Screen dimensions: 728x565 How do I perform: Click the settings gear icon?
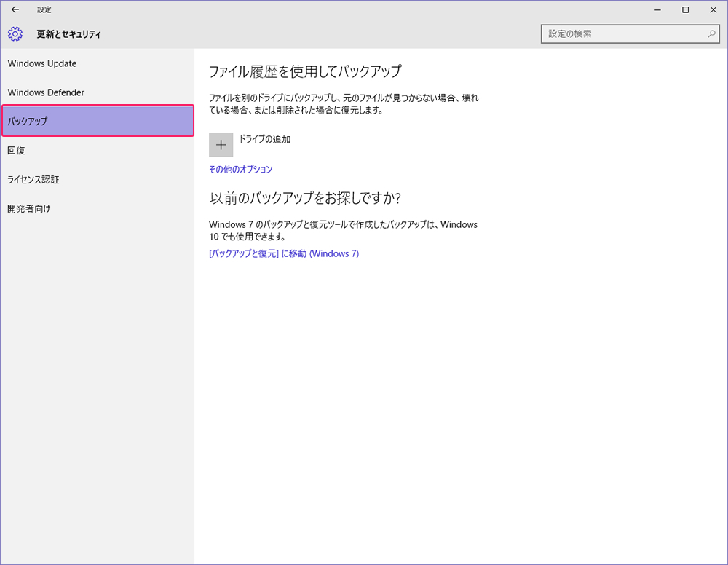15,34
